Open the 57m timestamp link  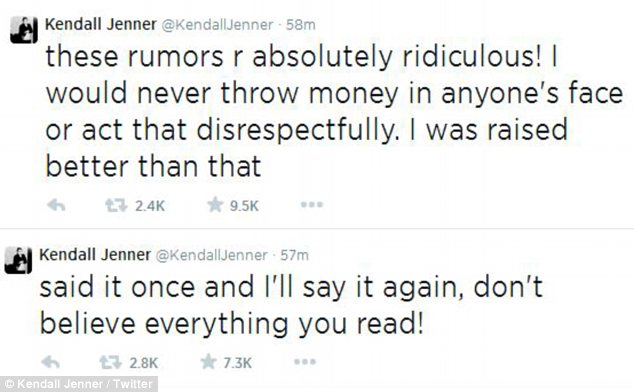pos(294,256)
